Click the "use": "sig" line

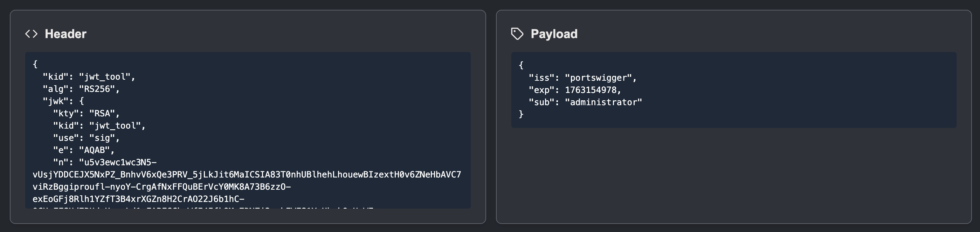87,138
